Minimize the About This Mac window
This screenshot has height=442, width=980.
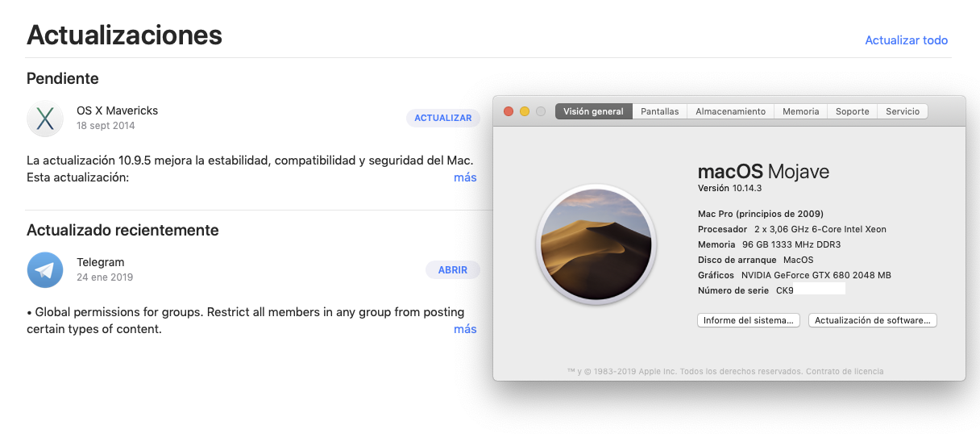coord(525,111)
